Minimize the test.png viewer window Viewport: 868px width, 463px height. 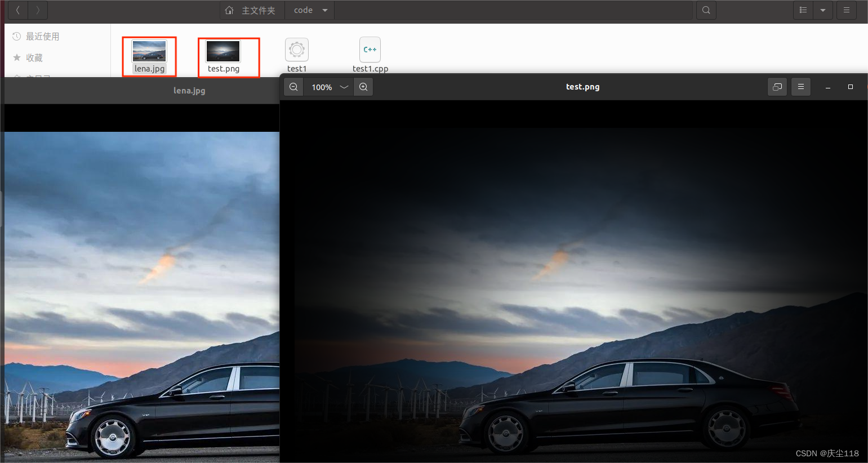828,87
